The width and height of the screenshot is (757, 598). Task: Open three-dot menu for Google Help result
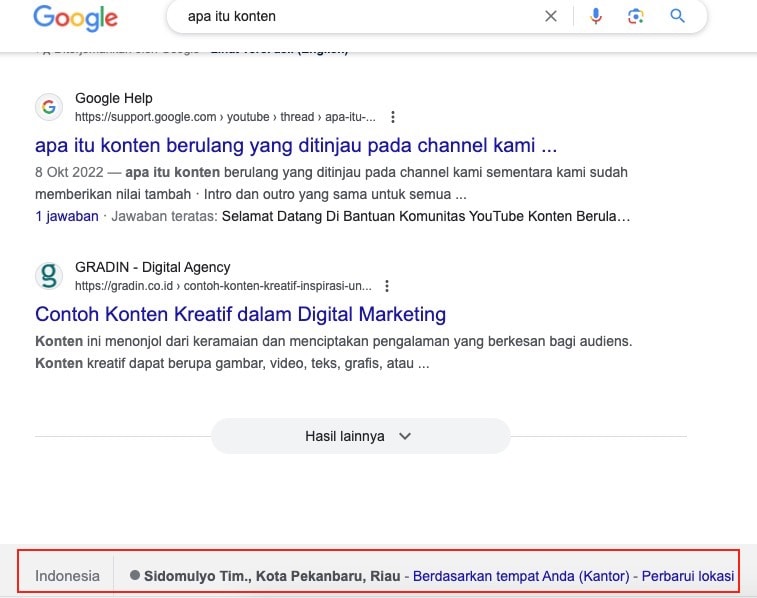(393, 116)
